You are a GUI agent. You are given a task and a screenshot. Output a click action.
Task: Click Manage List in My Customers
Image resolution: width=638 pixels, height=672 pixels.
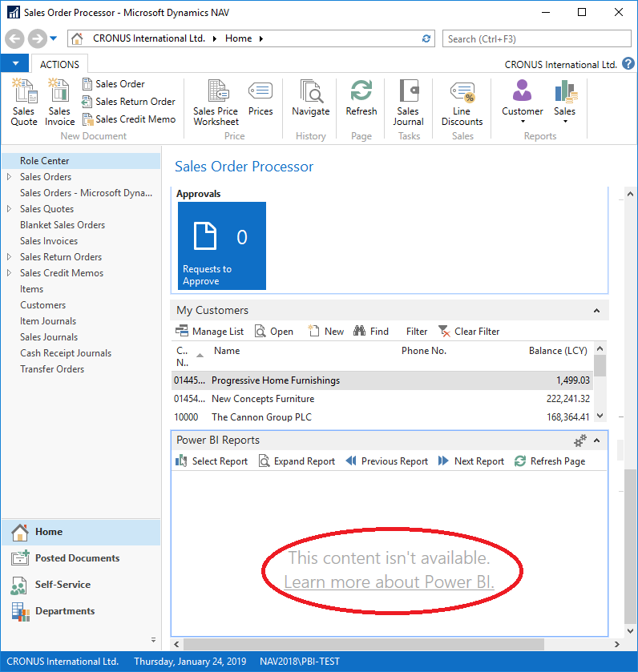[x=209, y=332]
